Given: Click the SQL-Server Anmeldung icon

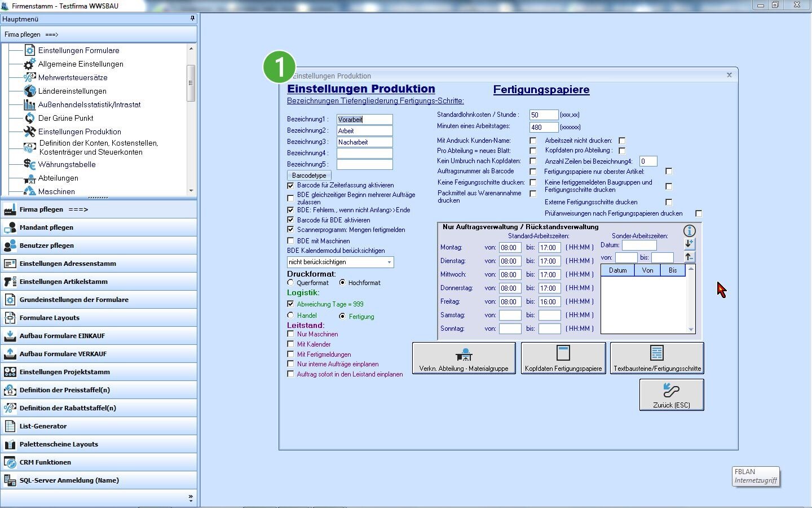Looking at the screenshot, I should pyautogui.click(x=10, y=480).
